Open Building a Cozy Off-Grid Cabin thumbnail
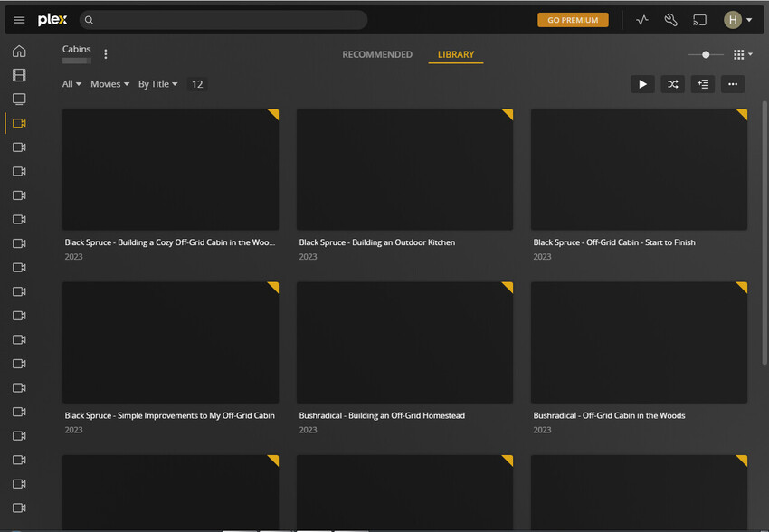769x532 pixels. click(171, 170)
